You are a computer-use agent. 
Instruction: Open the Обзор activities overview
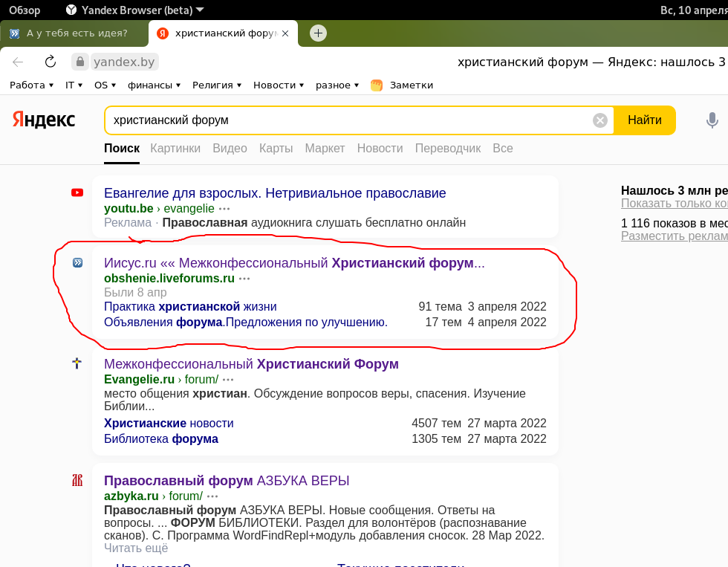(25, 10)
